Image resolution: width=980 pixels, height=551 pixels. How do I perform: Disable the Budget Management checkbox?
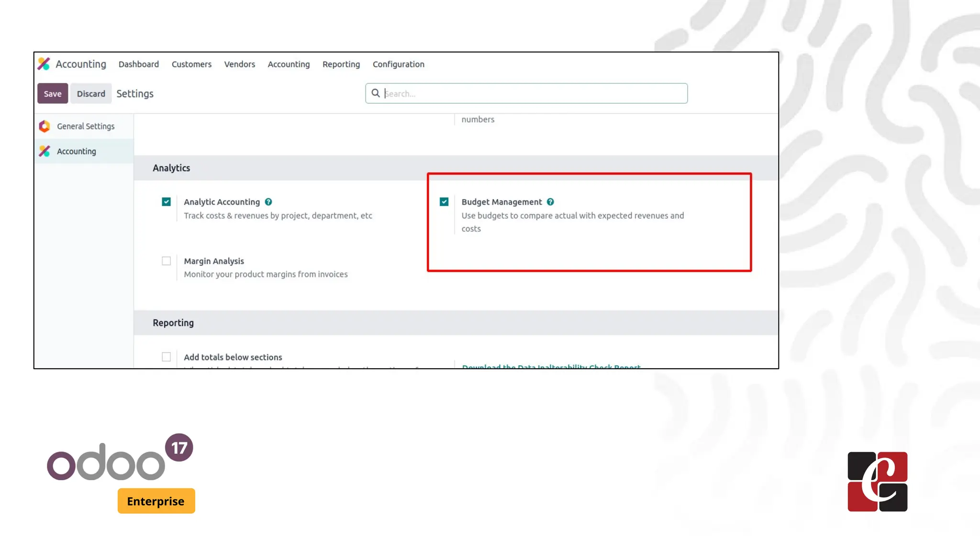pyautogui.click(x=444, y=202)
